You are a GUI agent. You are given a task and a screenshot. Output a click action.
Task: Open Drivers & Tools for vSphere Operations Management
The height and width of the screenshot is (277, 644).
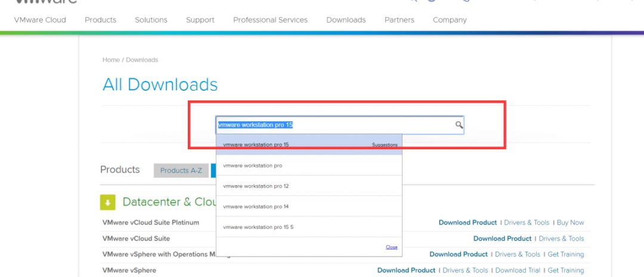point(518,254)
